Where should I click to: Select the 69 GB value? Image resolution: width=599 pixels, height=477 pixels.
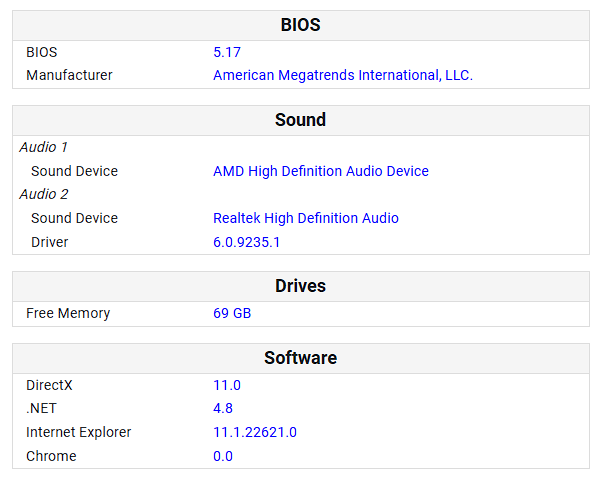(x=232, y=313)
